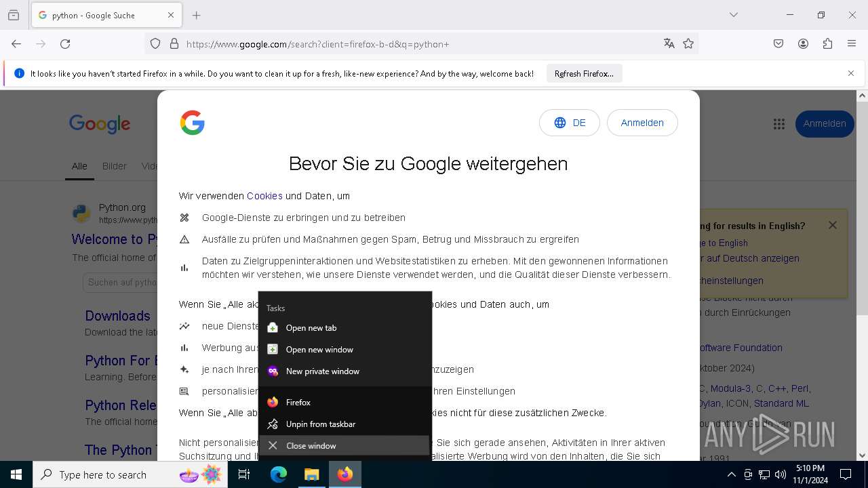The image size is (868, 488).
Task: Open network tray icon
Action: [764, 474]
